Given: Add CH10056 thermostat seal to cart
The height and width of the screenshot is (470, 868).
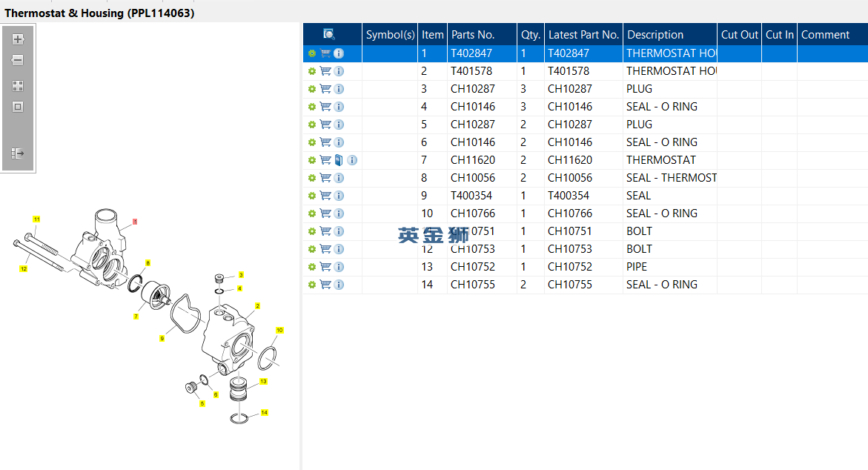Looking at the screenshot, I should point(325,178).
